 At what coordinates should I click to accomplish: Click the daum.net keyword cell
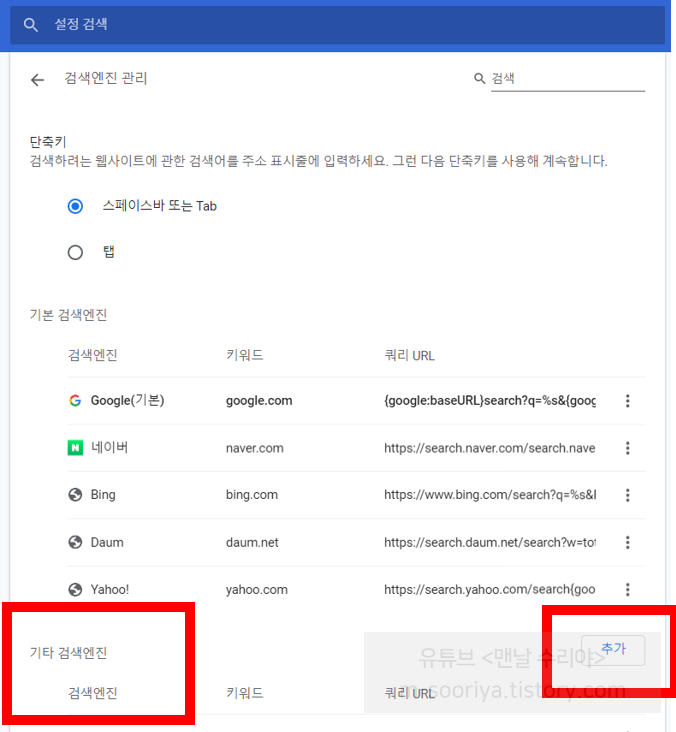click(252, 542)
